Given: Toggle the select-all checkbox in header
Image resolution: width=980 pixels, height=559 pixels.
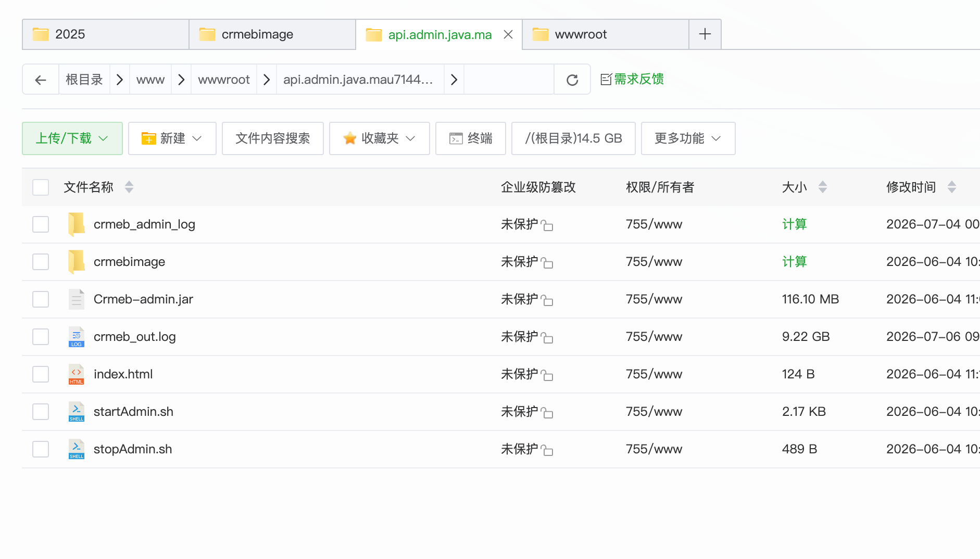Looking at the screenshot, I should click(x=41, y=187).
